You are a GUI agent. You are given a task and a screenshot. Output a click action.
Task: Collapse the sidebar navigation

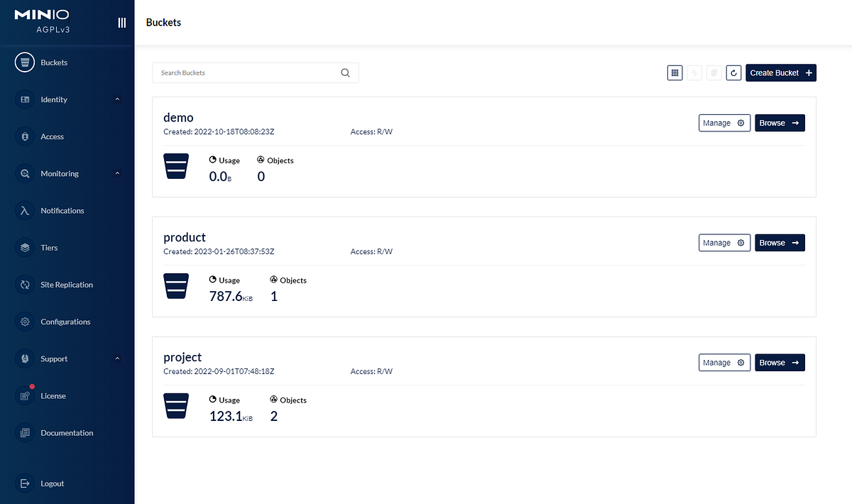click(121, 22)
